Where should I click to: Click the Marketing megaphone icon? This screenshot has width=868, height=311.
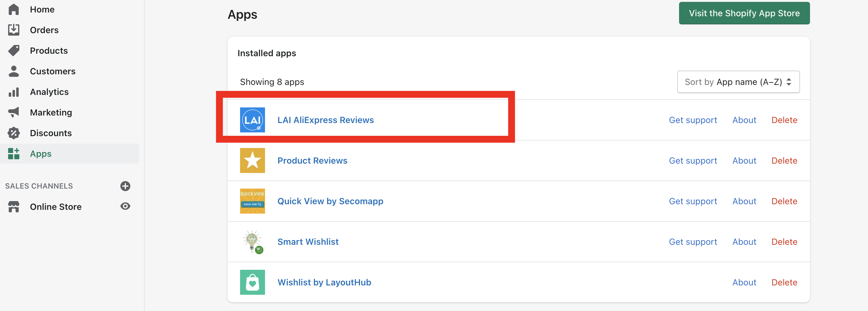tap(13, 112)
